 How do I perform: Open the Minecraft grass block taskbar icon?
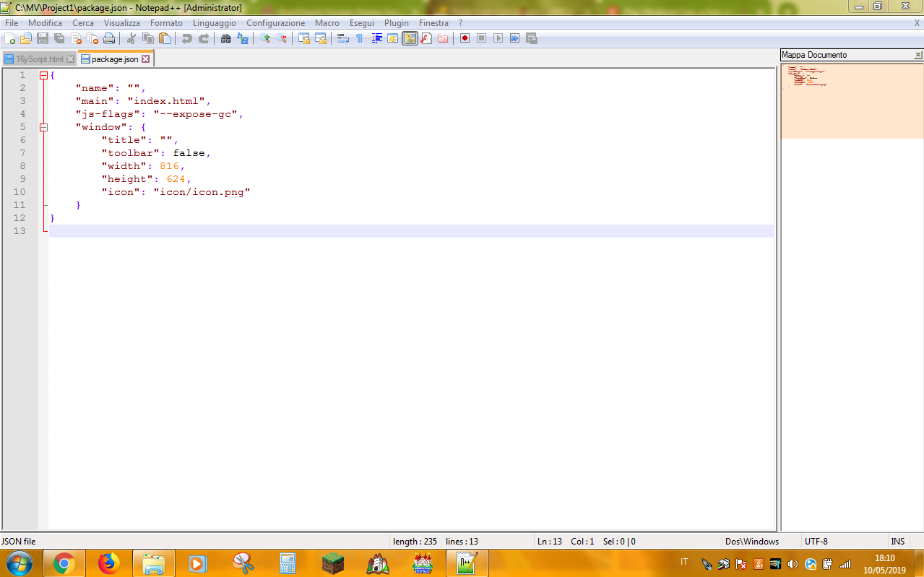coord(333,563)
